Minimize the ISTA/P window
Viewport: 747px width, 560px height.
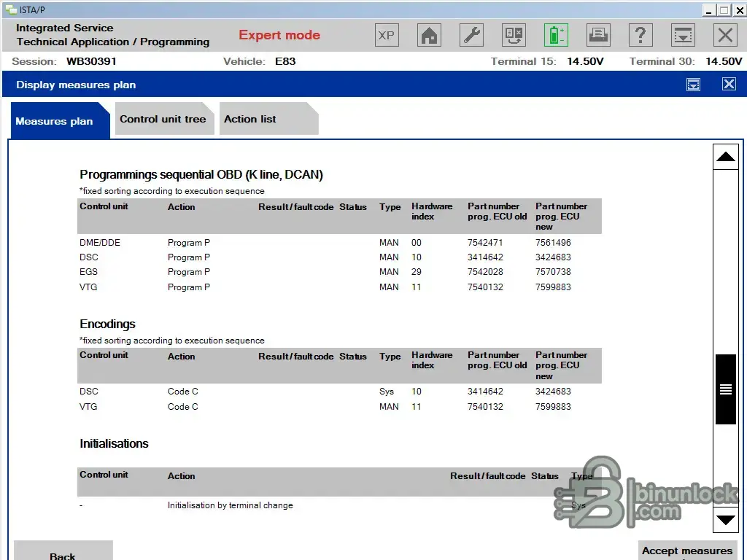[x=708, y=10]
